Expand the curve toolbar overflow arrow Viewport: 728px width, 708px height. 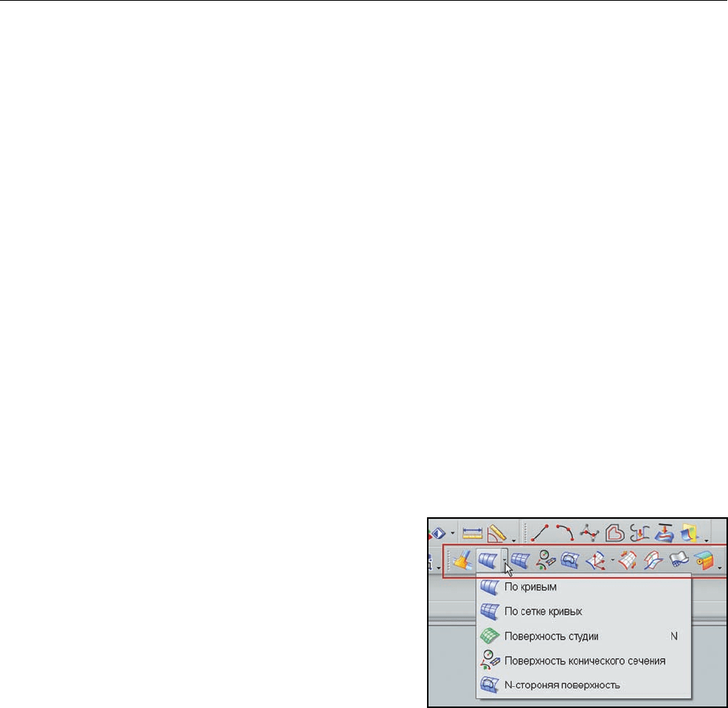click(707, 540)
